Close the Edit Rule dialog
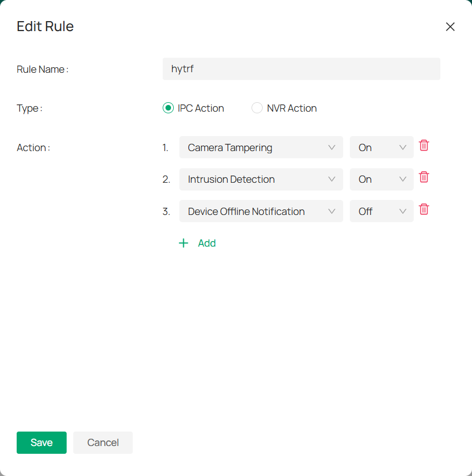The height and width of the screenshot is (476, 472). pyautogui.click(x=450, y=27)
